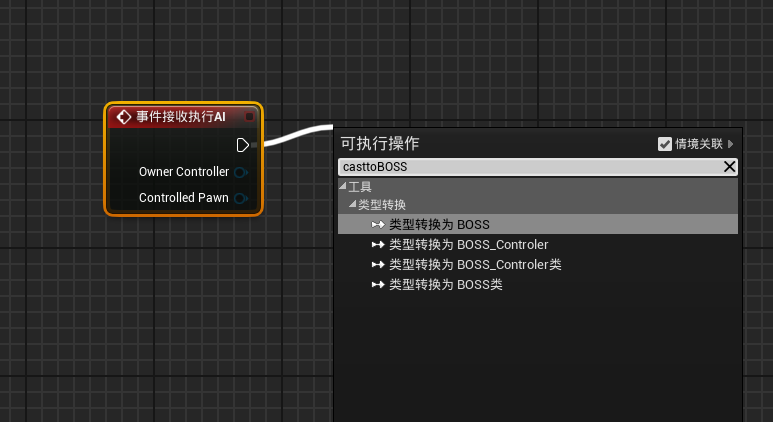The height and width of the screenshot is (422, 773).
Task: Click the Owner Controller label
Action: point(184,172)
